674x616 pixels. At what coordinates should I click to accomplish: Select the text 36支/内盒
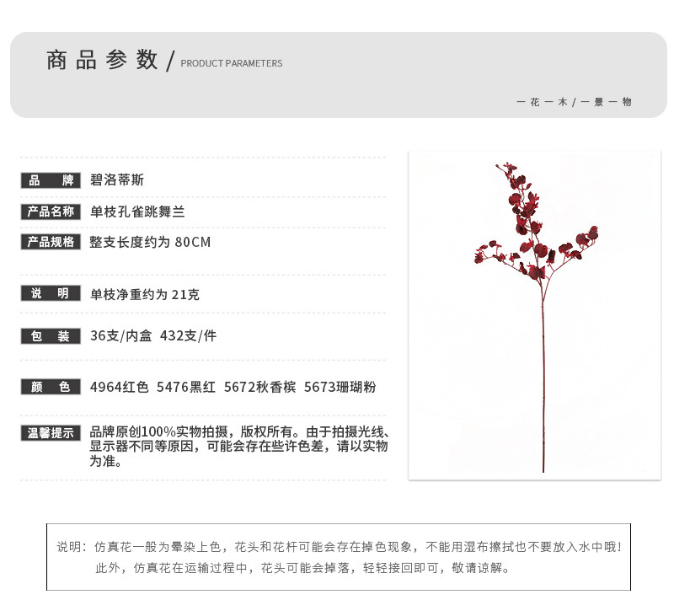point(120,335)
